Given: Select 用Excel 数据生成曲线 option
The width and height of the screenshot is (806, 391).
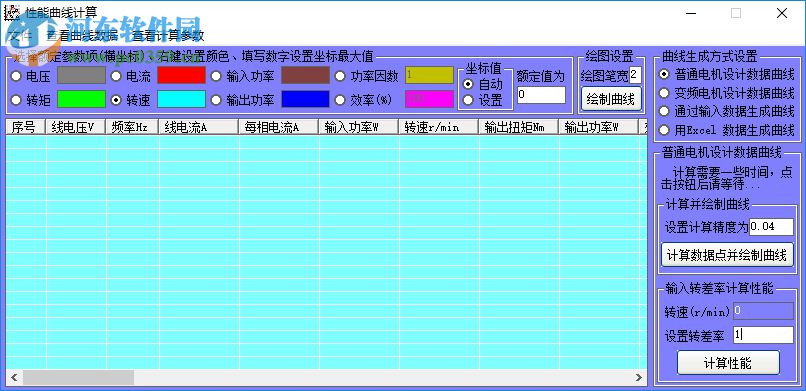Looking at the screenshot, I should click(665, 130).
